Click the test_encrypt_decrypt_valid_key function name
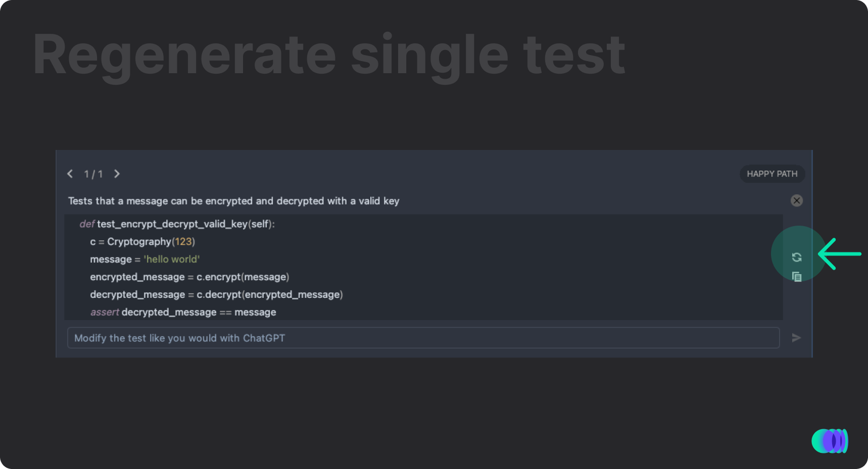The image size is (868, 469). tap(172, 224)
